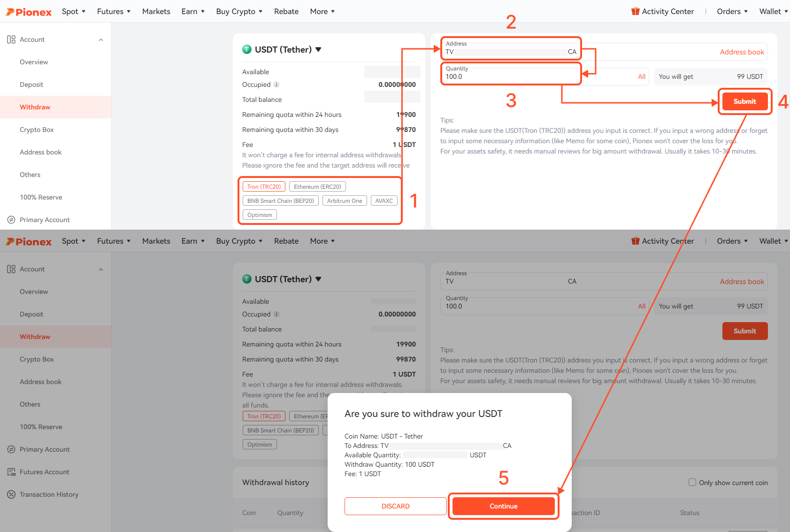790x532 pixels.
Task: Open Futures Account in lower sidebar
Action: pyautogui.click(x=44, y=472)
